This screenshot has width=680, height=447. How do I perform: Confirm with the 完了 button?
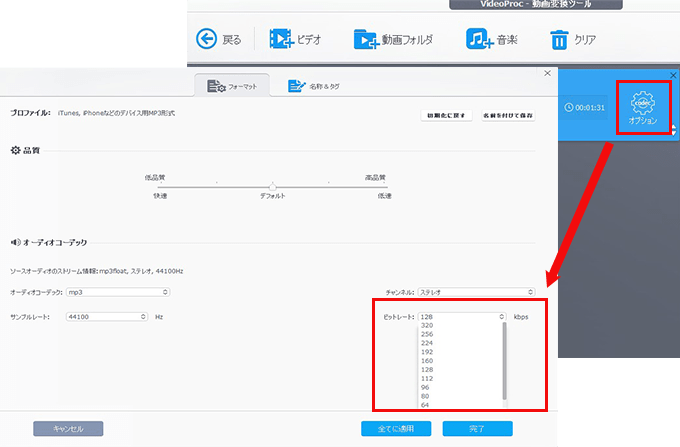click(477, 429)
